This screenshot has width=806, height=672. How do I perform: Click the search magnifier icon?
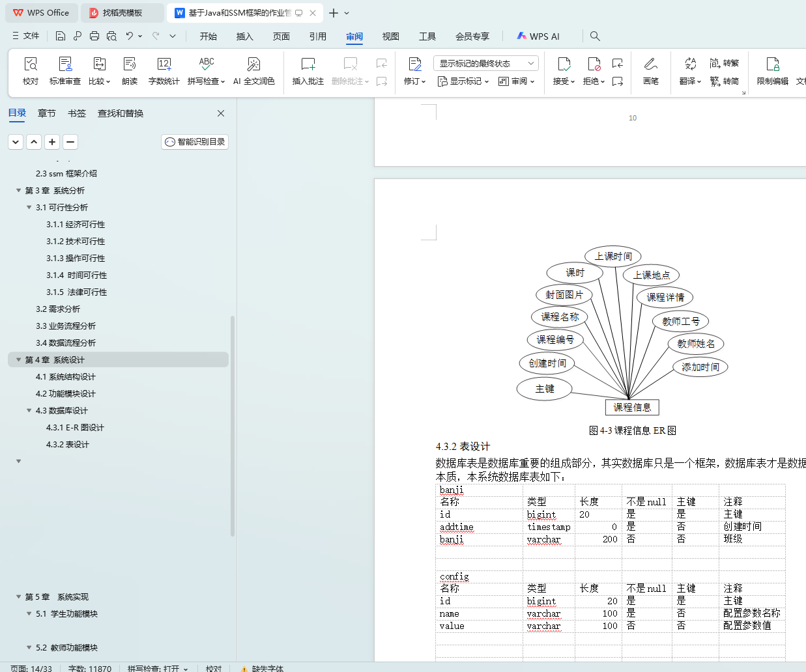595,36
